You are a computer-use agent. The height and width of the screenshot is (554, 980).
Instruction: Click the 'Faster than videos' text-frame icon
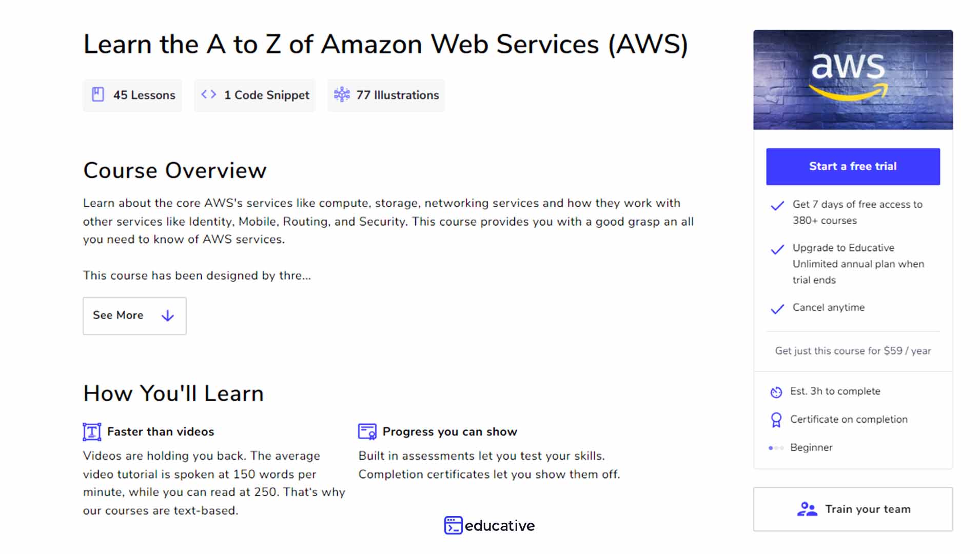91,431
